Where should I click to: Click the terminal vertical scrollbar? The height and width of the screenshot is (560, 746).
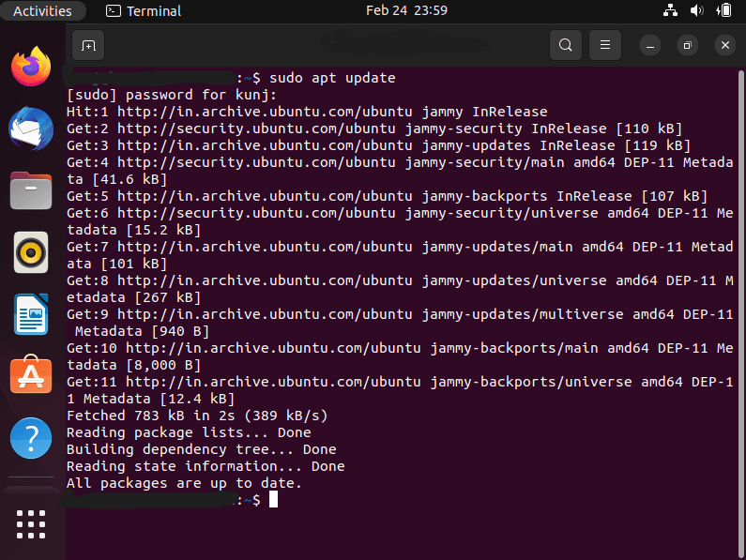[x=740, y=313]
